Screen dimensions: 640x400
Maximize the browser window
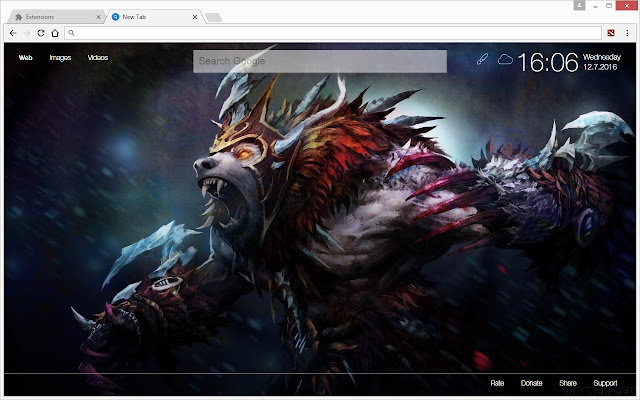click(x=609, y=5)
